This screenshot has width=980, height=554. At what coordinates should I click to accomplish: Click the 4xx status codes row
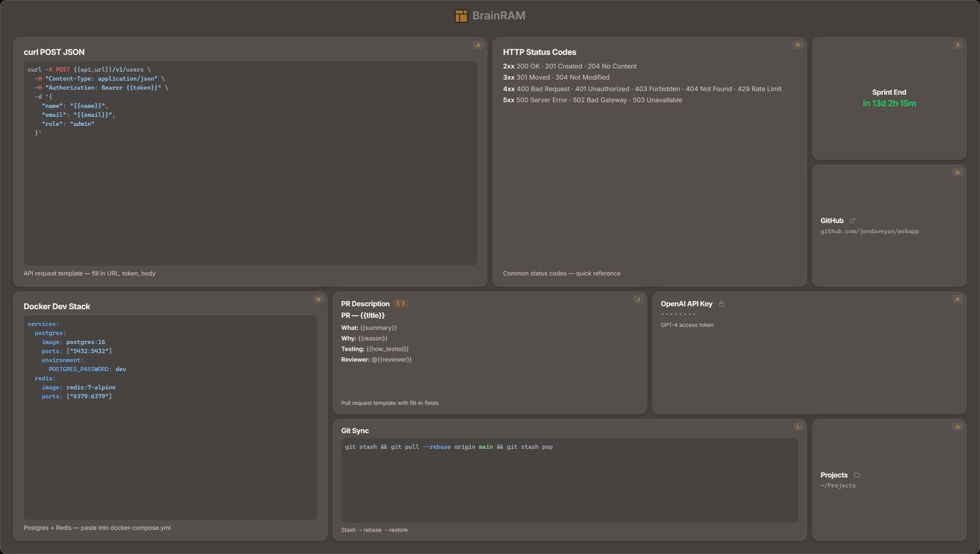[x=642, y=89]
